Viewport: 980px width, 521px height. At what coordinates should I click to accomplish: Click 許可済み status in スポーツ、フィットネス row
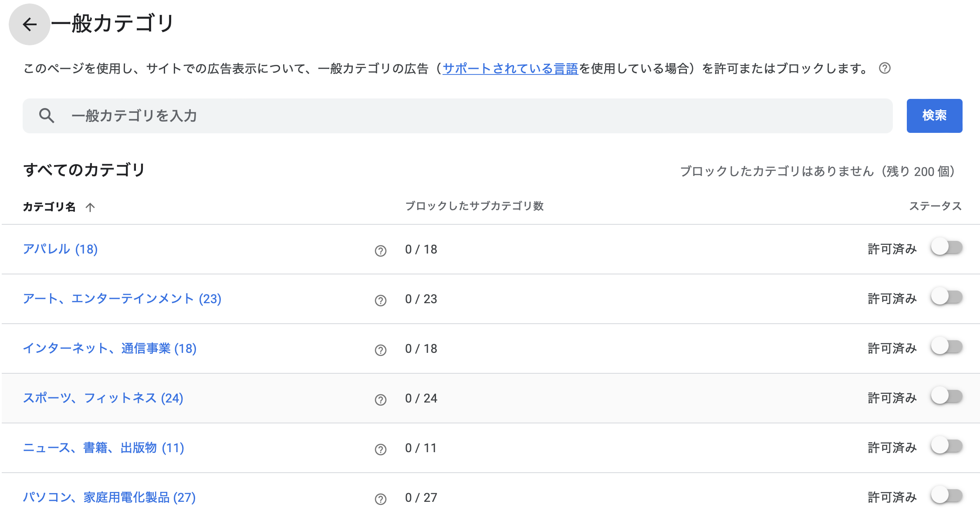click(x=892, y=398)
